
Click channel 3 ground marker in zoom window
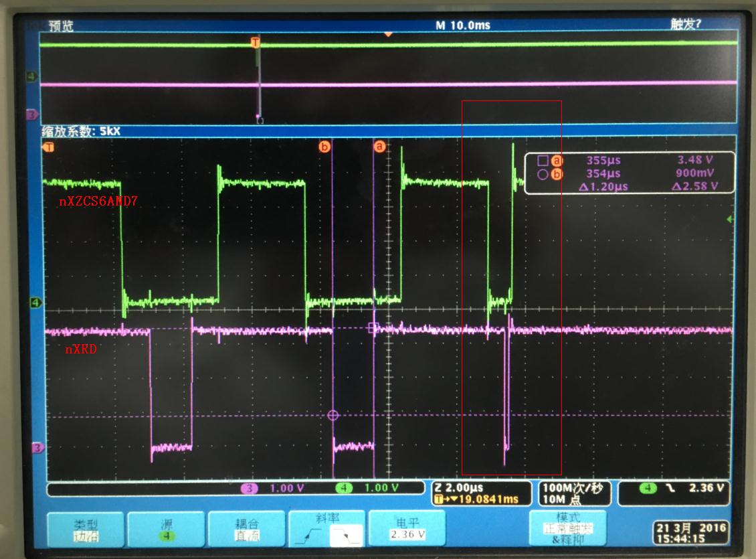pyautogui.click(x=37, y=448)
